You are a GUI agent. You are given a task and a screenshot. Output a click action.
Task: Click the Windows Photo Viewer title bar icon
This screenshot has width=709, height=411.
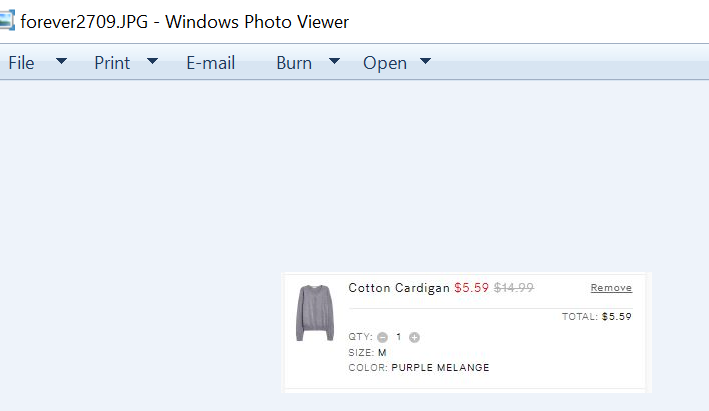(x=8, y=20)
